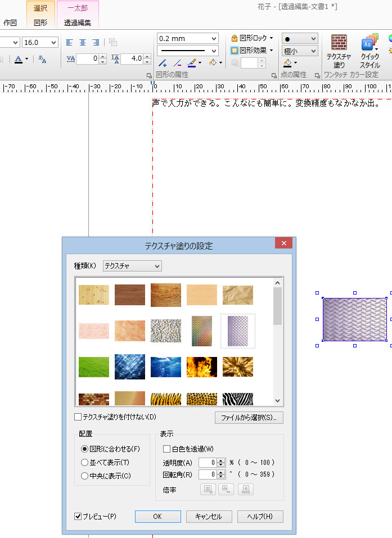Open the 種類 テクスチャ dropdown
This screenshot has height=538, width=392.
click(x=132, y=266)
